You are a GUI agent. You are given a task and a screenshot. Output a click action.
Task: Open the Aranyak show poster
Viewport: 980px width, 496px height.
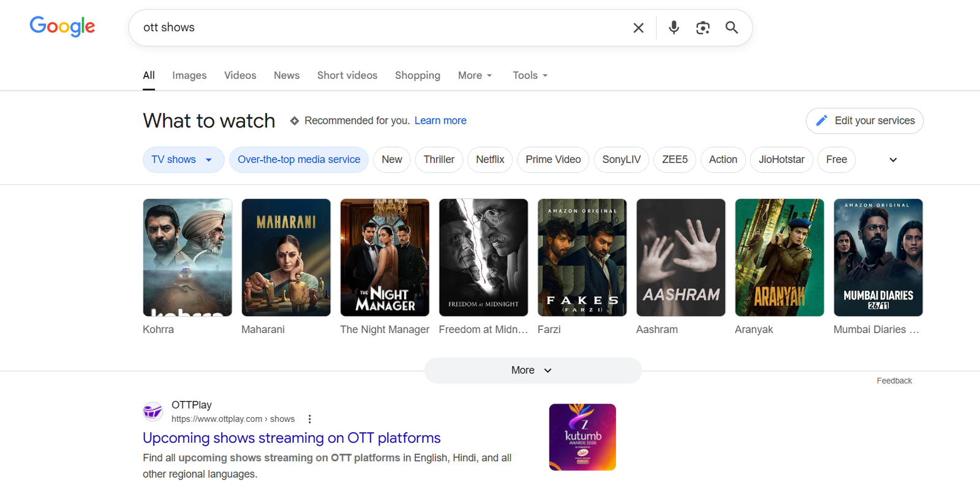click(x=779, y=257)
